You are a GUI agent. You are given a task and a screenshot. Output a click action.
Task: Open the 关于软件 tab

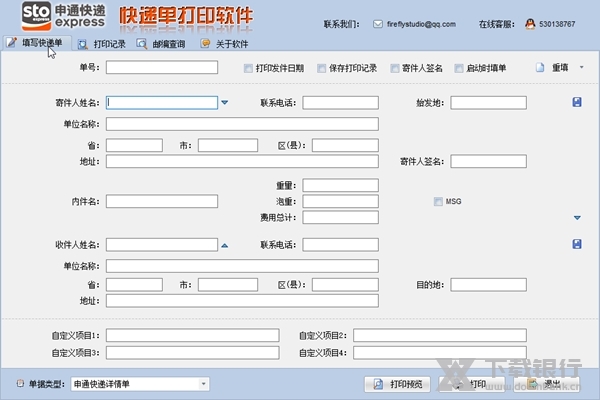coord(225,44)
